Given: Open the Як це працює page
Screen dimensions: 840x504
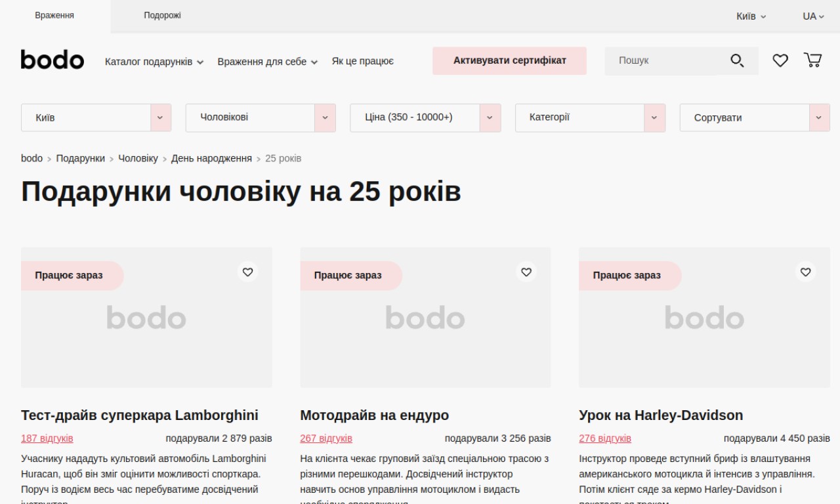Looking at the screenshot, I should (x=362, y=61).
